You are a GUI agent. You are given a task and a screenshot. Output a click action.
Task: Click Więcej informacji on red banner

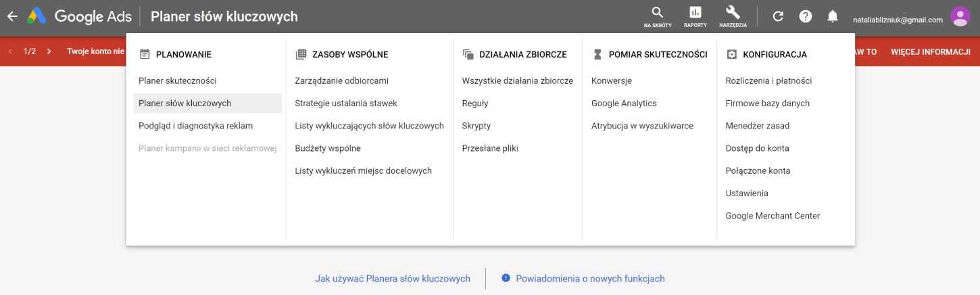(930, 51)
